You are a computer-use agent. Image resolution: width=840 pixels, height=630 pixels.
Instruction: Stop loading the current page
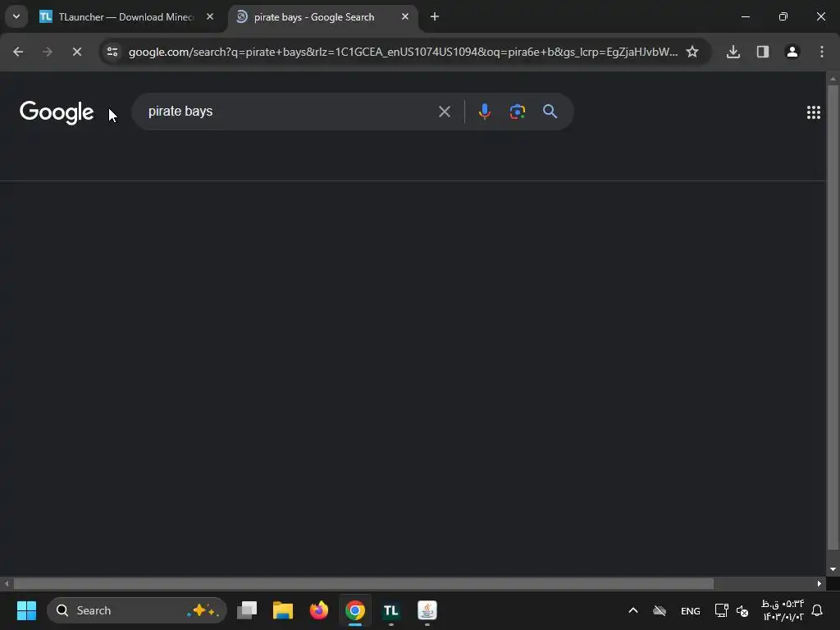[x=76, y=52]
